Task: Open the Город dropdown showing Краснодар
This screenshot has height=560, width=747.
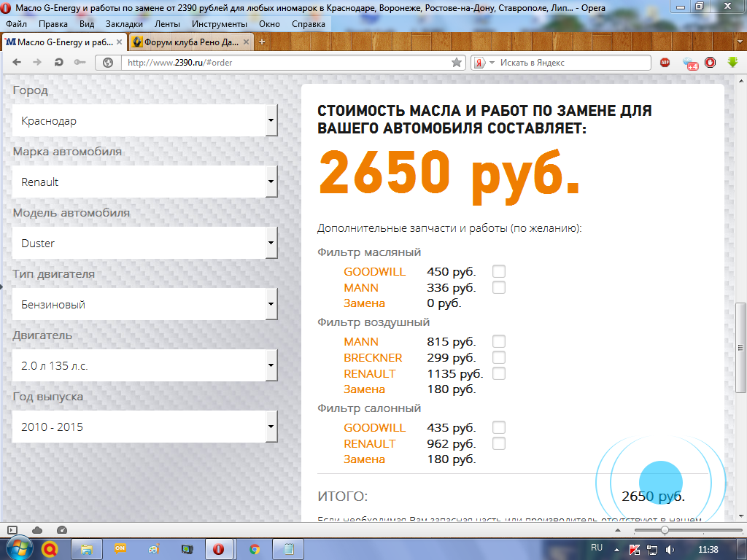Action: [145, 120]
